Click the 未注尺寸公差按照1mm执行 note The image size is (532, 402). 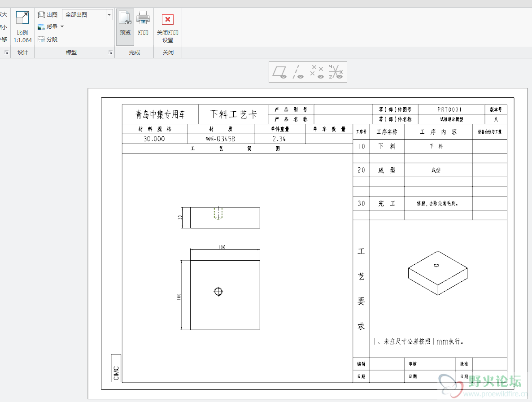click(419, 341)
